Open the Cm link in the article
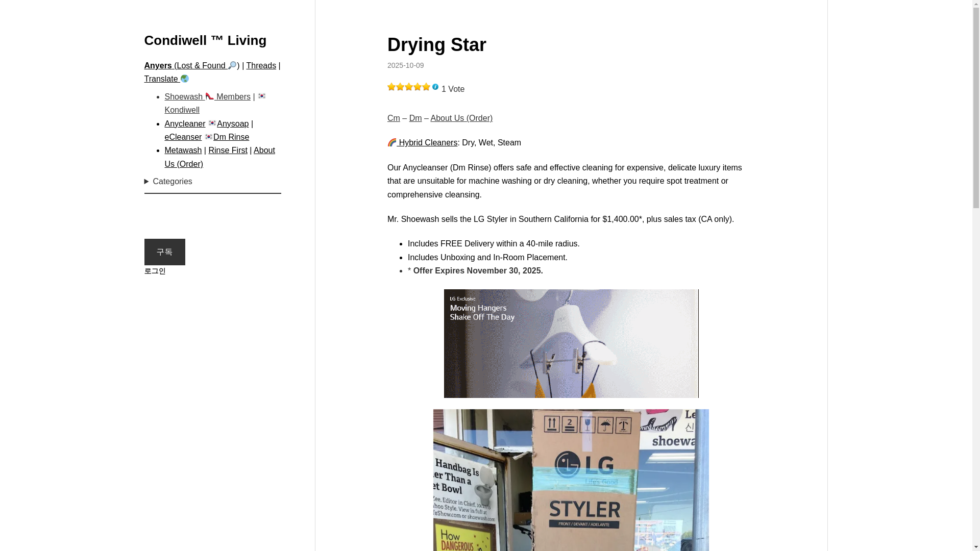Screen dimensions: 980x551 coord(394,118)
